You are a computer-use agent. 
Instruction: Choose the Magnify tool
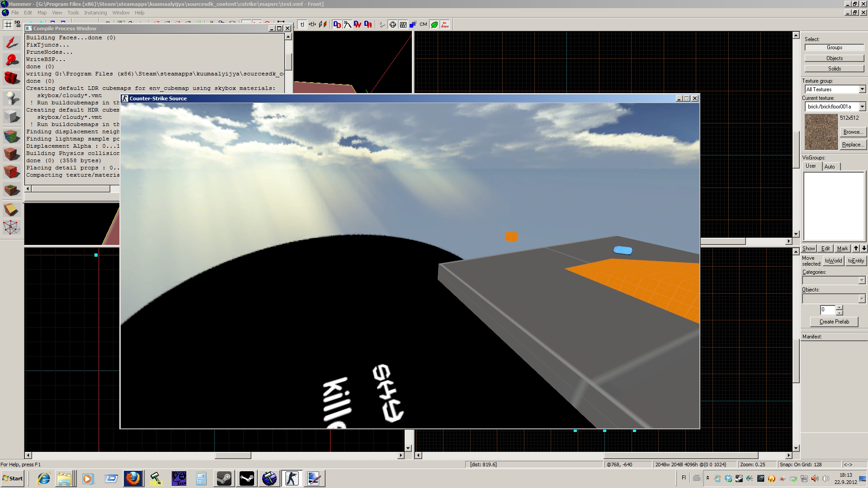(x=12, y=60)
